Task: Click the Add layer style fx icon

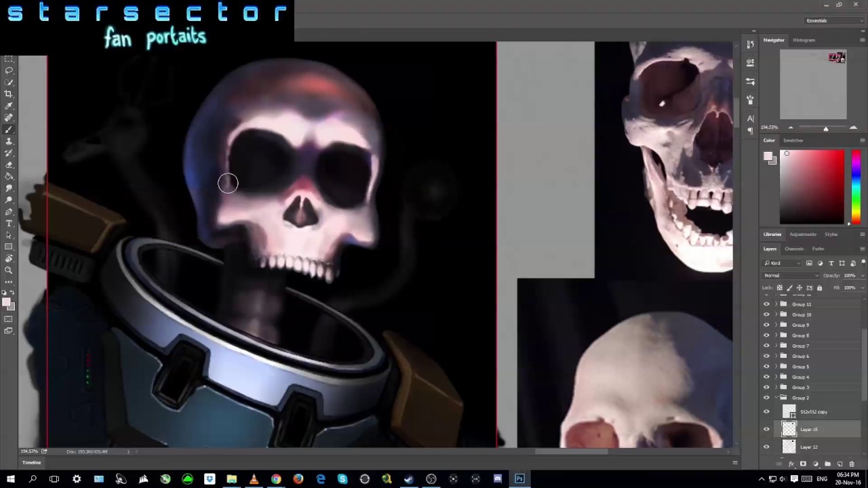Action: point(791,464)
